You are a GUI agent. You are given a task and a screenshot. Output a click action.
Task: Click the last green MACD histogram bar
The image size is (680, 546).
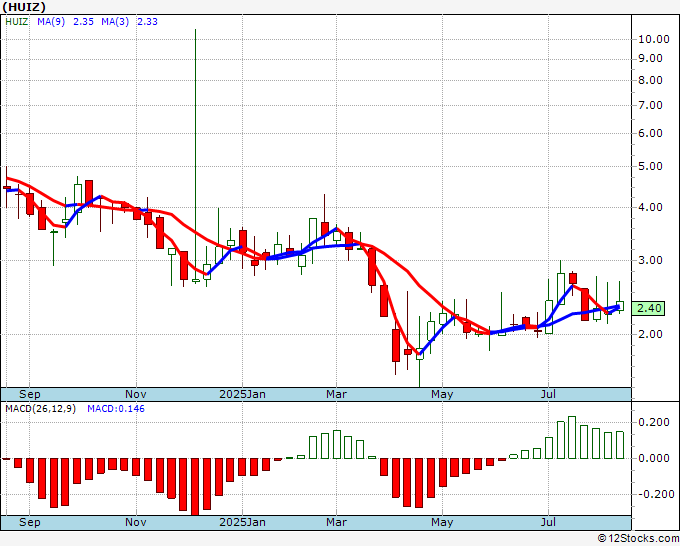coord(620,445)
